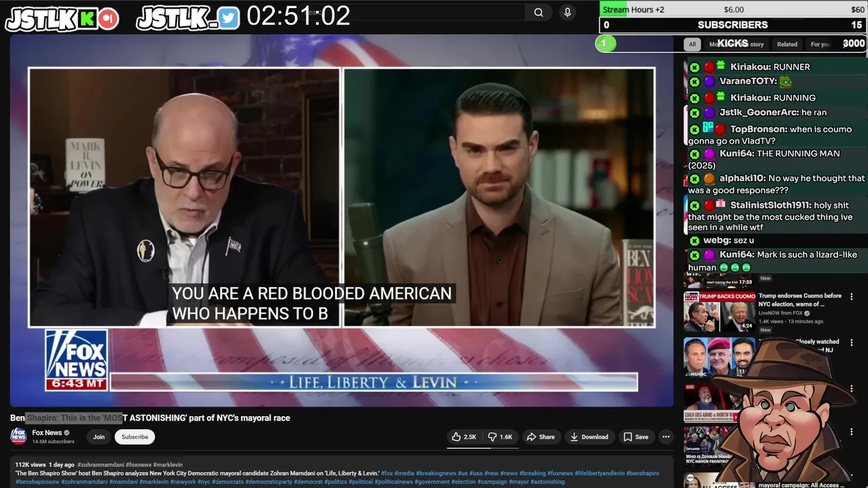Click Kuni64's THE RUNNING MAN message
Screen dimensions: 868x488
point(764,159)
